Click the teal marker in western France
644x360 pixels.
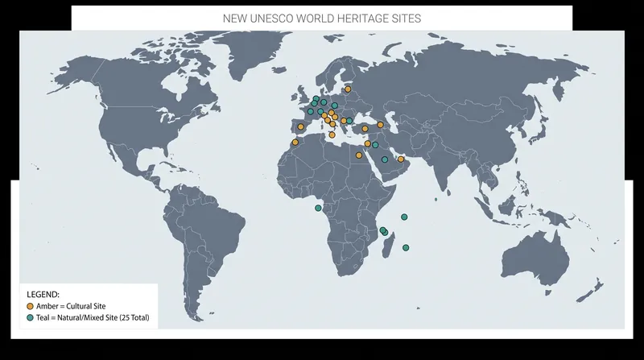(x=311, y=111)
